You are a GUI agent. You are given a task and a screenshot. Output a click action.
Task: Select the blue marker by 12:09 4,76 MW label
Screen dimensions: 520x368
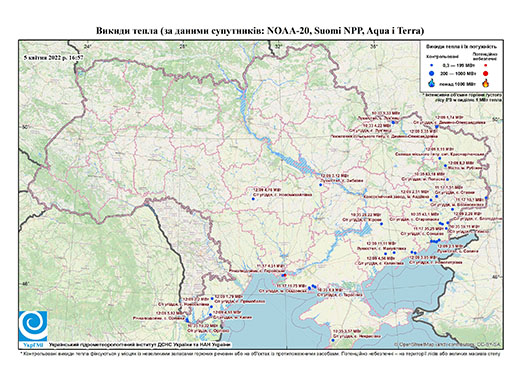pos(253,199)
